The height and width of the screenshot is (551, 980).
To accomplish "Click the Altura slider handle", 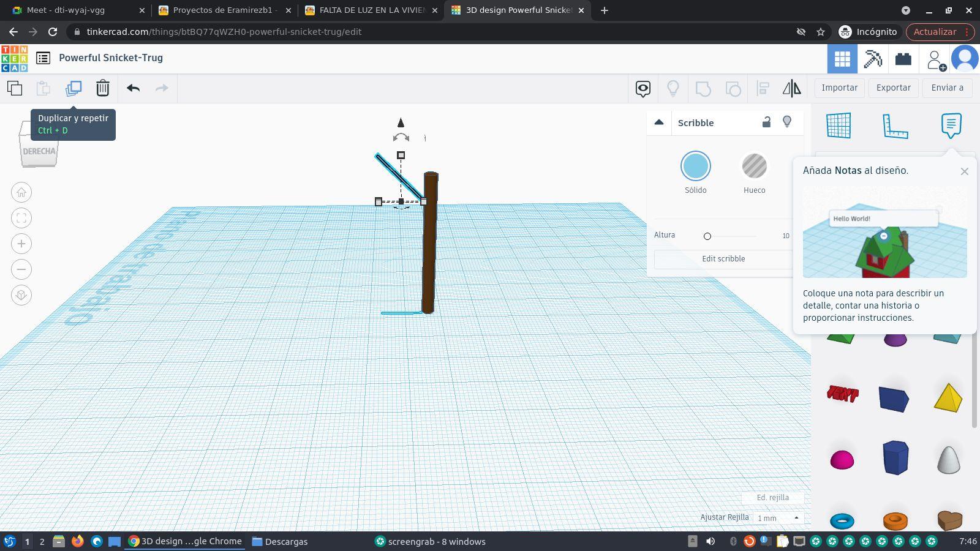I will 707,236.
